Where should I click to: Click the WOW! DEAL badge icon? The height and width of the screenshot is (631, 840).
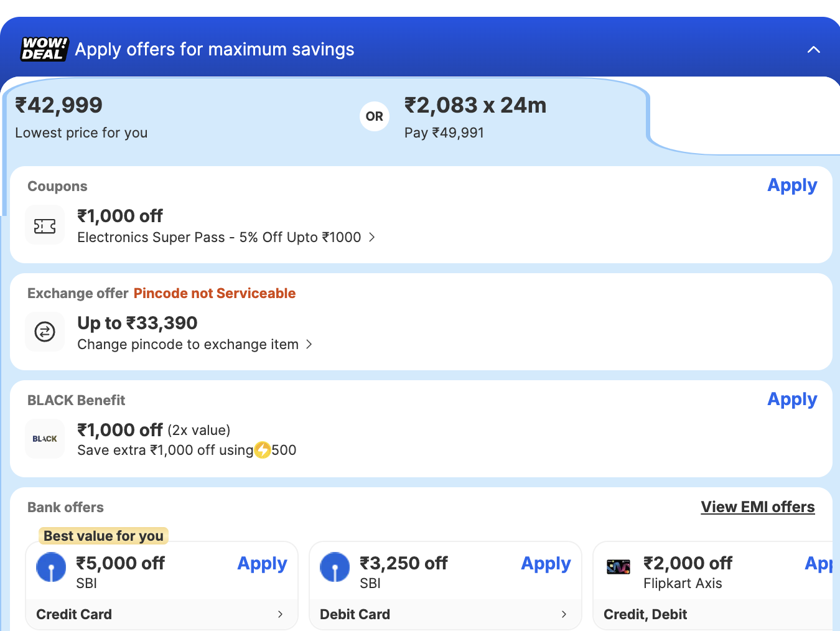[44, 49]
